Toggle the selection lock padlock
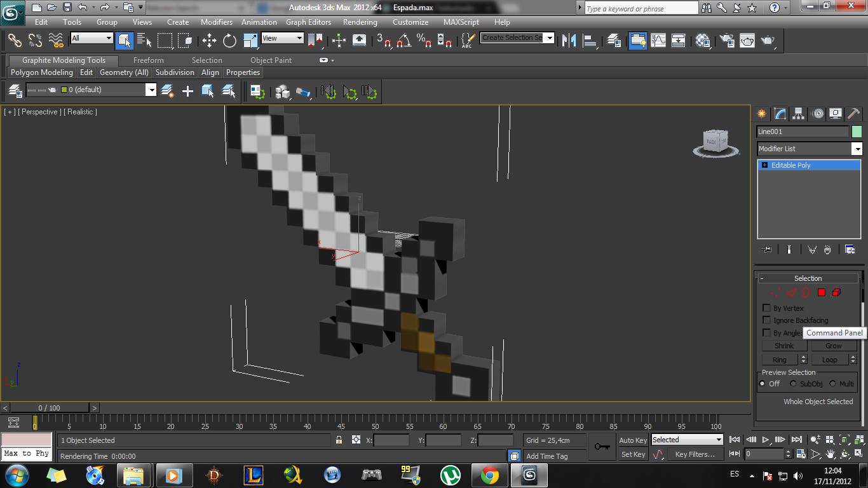This screenshot has width=868, height=488. click(x=339, y=440)
